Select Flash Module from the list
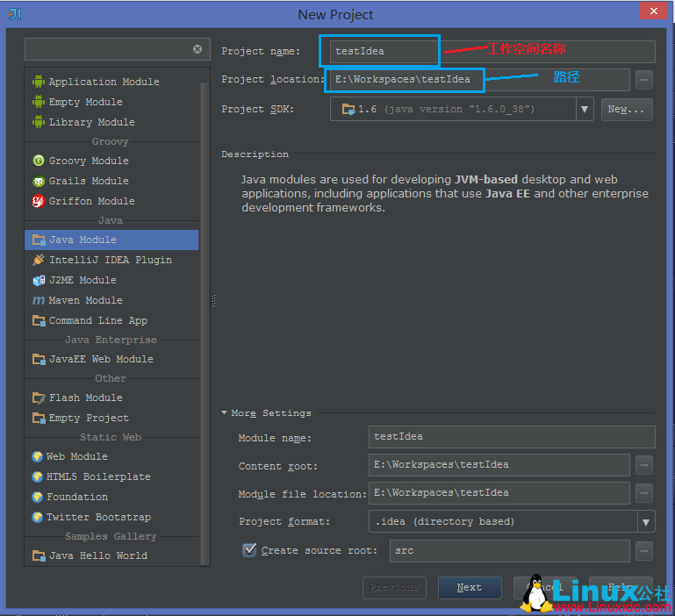Screen dimensions: 675x616 [85, 398]
